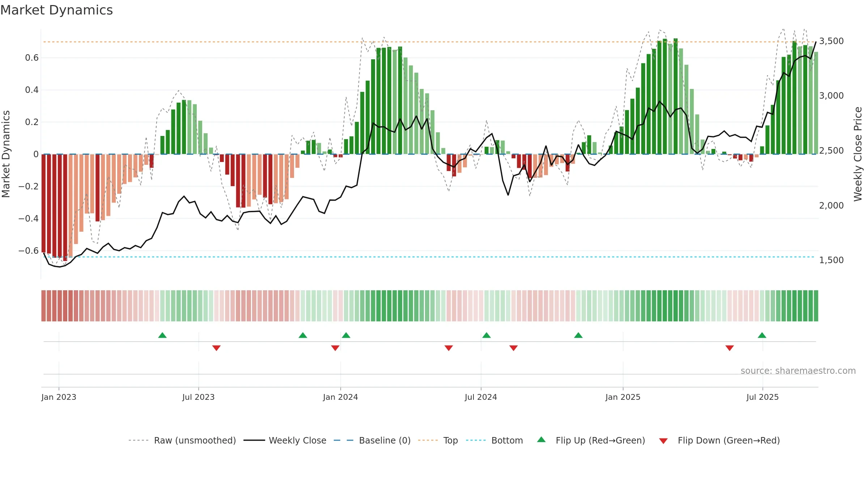Click the Raw (unsmoothed) legend entry
The width and height of the screenshot is (868, 488).
pyautogui.click(x=182, y=440)
